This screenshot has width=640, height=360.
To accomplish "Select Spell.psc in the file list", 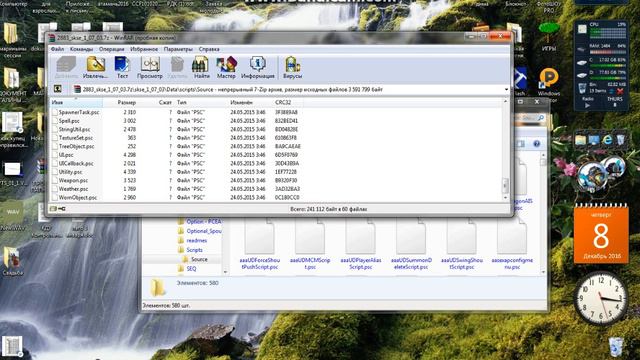I will click(x=69, y=121).
